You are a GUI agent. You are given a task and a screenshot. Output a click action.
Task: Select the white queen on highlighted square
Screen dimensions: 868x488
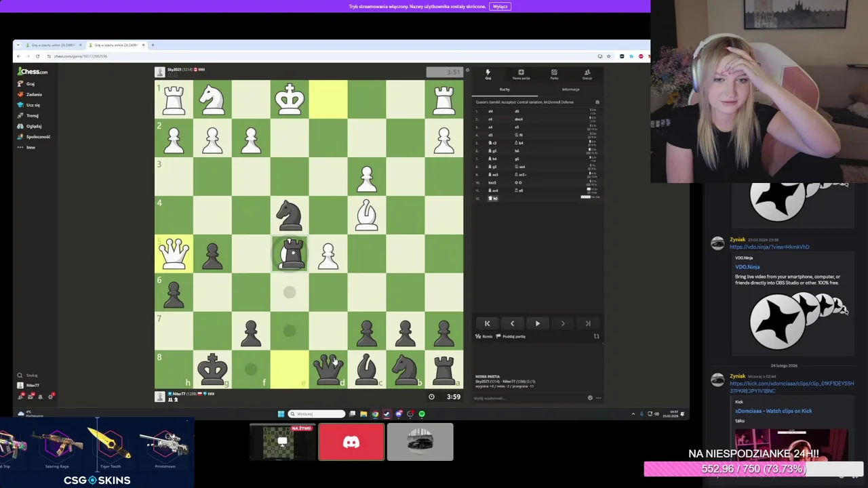(174, 253)
